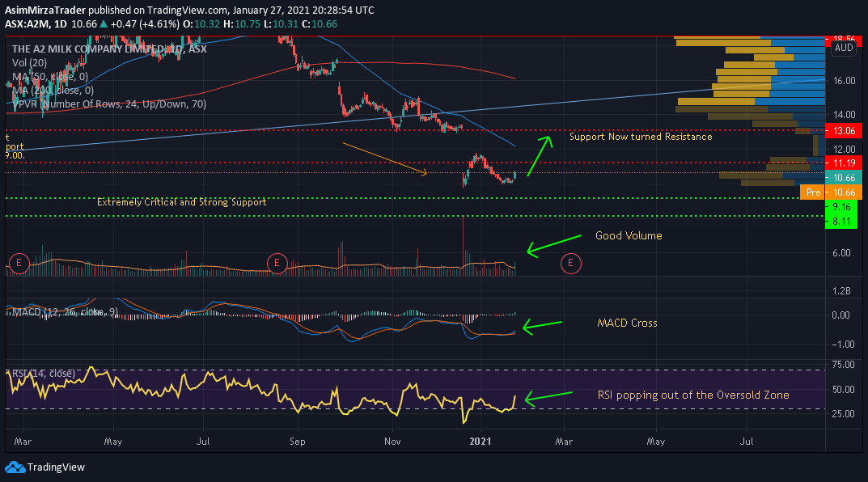Image resolution: width=868 pixels, height=482 pixels.
Task: Select the green 8.11 support price label
Action: [x=841, y=222]
